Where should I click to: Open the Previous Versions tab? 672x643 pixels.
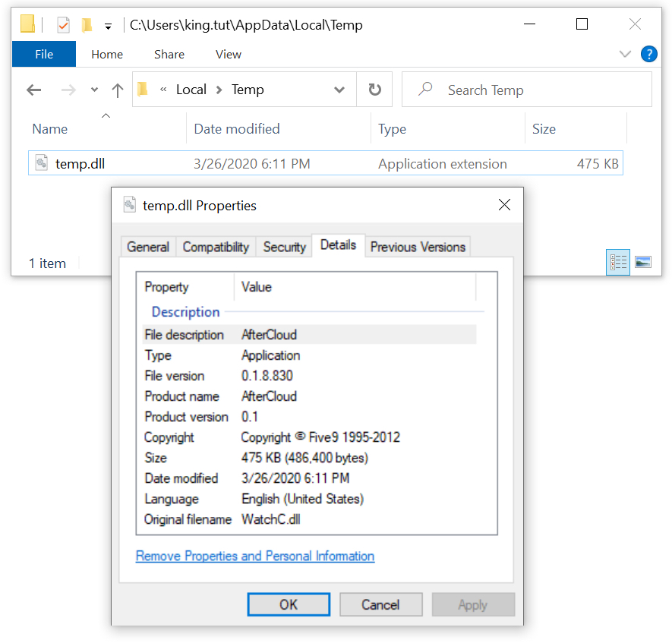pos(418,247)
